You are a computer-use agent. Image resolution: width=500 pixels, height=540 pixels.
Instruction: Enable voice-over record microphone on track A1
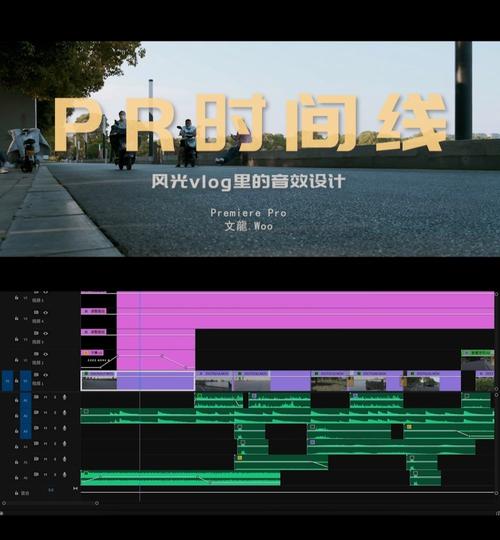pyautogui.click(x=64, y=397)
